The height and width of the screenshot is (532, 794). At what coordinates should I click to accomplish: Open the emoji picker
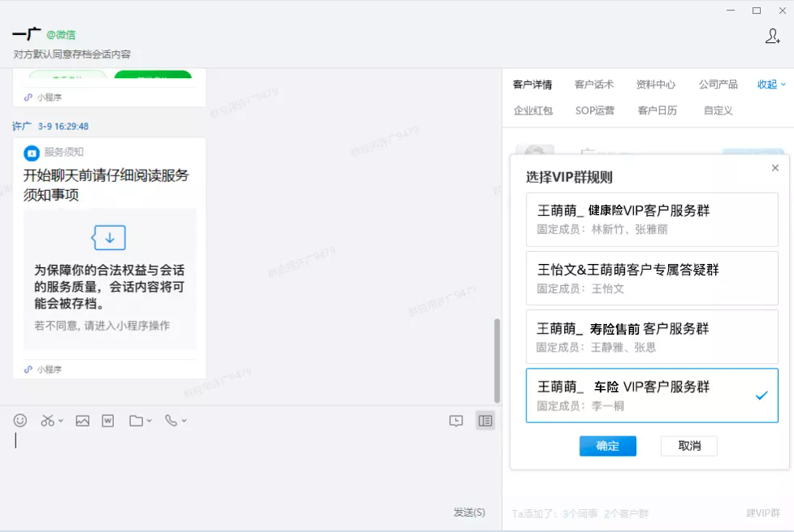(20, 421)
